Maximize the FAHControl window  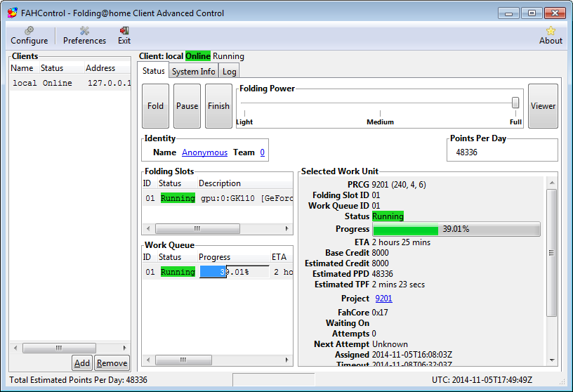click(532, 13)
